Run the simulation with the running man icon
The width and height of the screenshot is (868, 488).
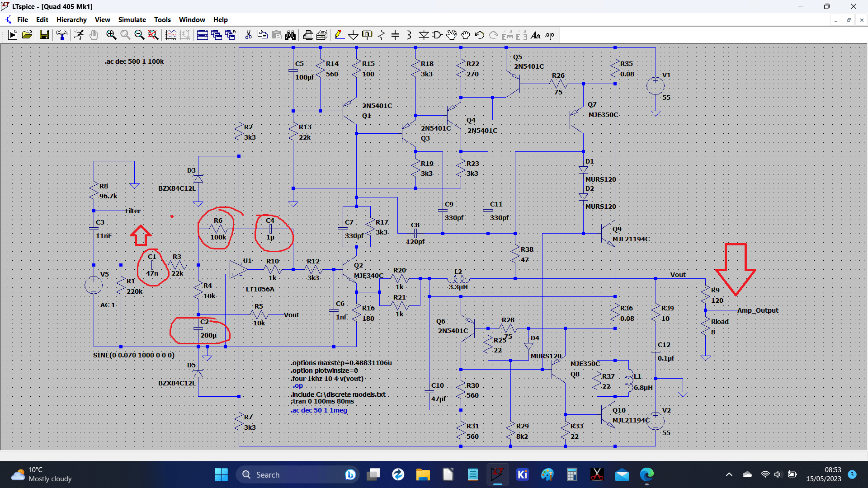[79, 35]
